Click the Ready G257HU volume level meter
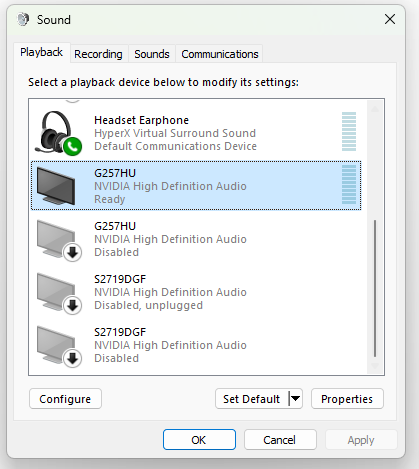Viewport: 419px width, 469px height. coord(349,184)
